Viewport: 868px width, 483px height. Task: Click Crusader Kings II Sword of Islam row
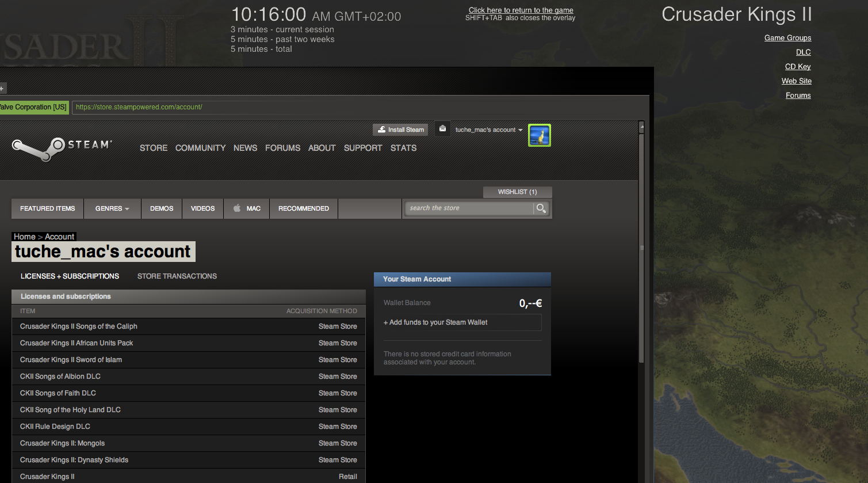tap(189, 360)
